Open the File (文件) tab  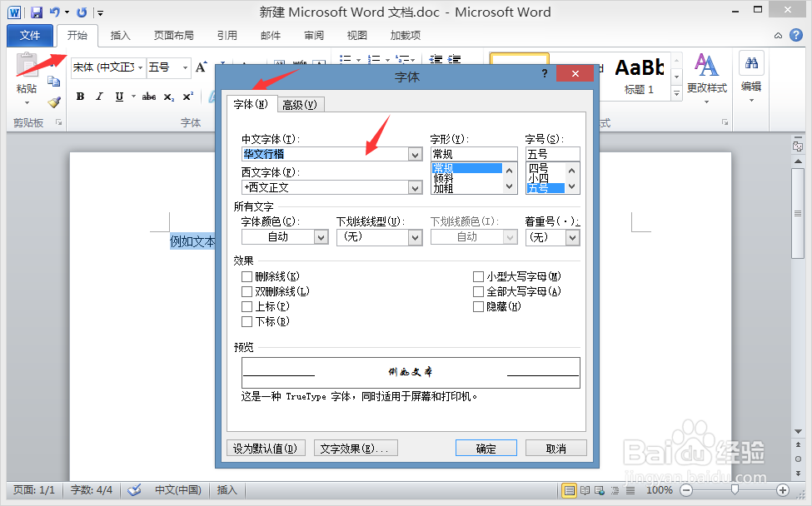(x=29, y=35)
